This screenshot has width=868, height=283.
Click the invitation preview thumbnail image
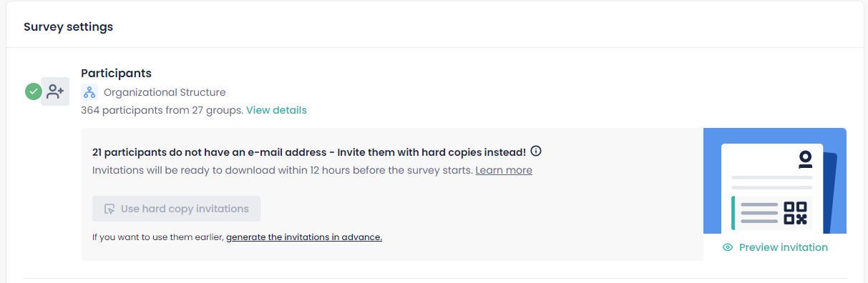775,181
